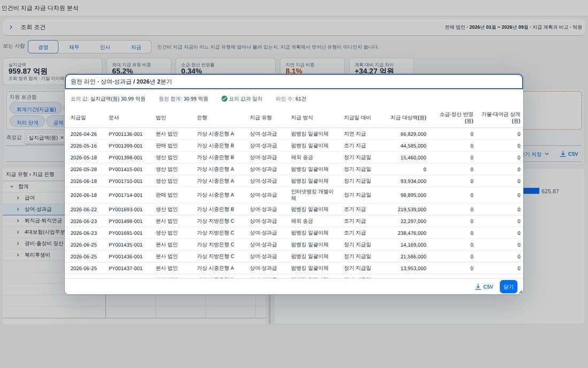Click document PY001136-001 cell
Screen dimensions: 588x368
click(x=126, y=134)
